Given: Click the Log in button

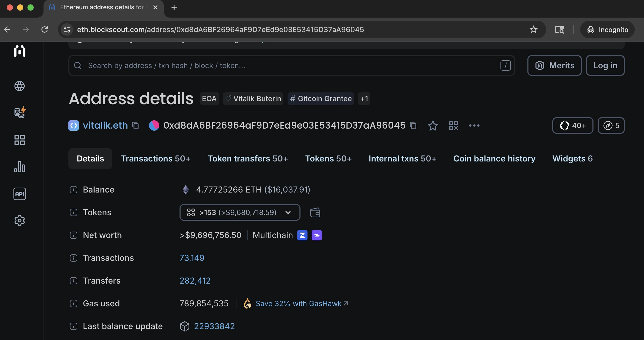Looking at the screenshot, I should [x=605, y=65].
